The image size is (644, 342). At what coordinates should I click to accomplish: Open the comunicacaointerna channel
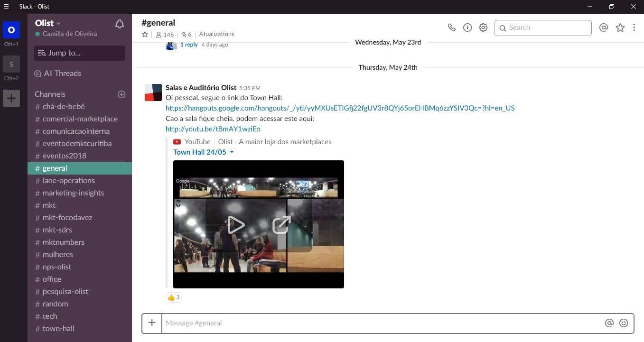80,131
